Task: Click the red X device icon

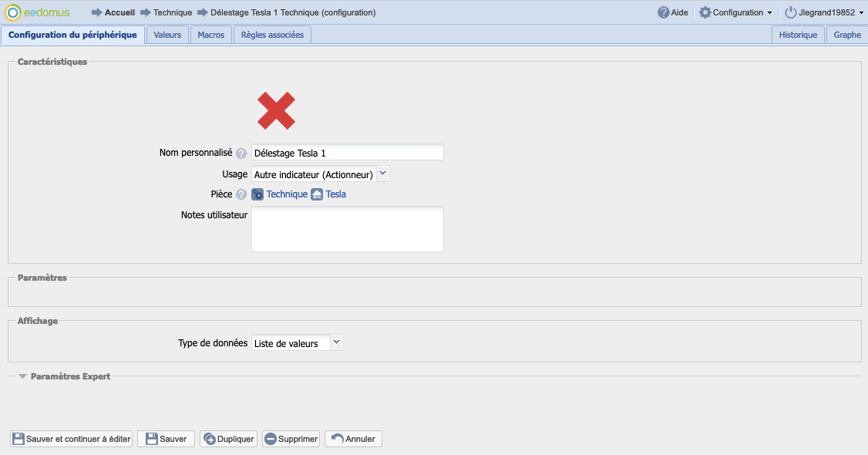Action: 276,110
